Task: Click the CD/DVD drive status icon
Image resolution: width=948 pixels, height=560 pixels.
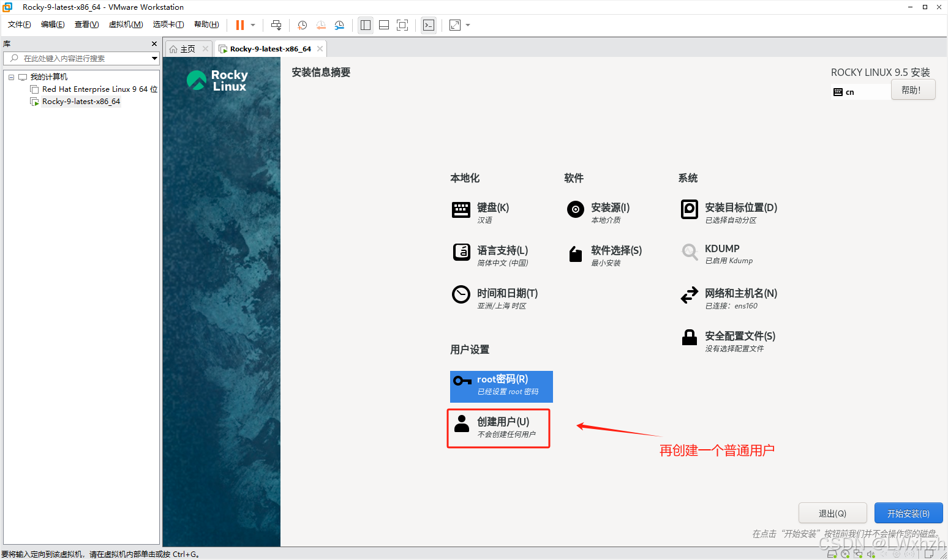Action: point(845,554)
